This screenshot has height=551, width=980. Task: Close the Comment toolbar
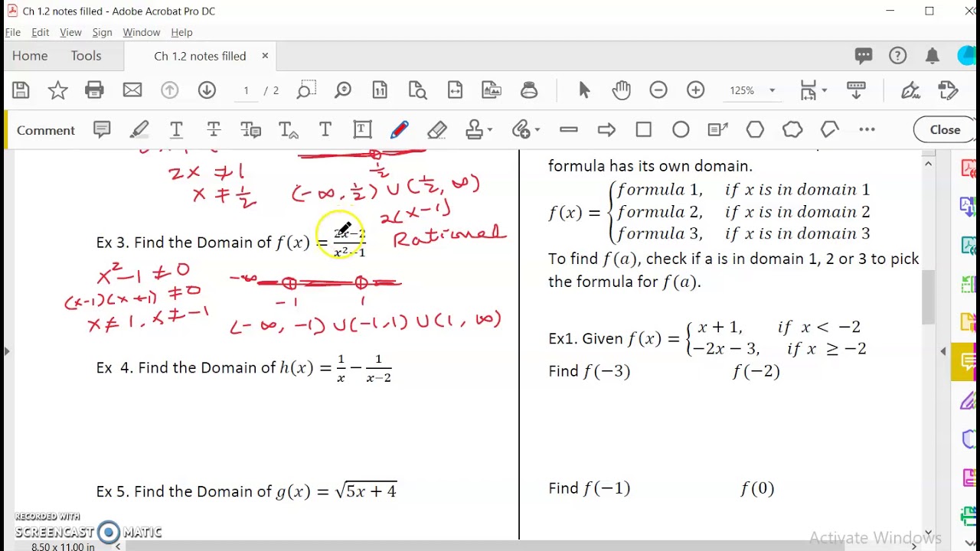[945, 129]
